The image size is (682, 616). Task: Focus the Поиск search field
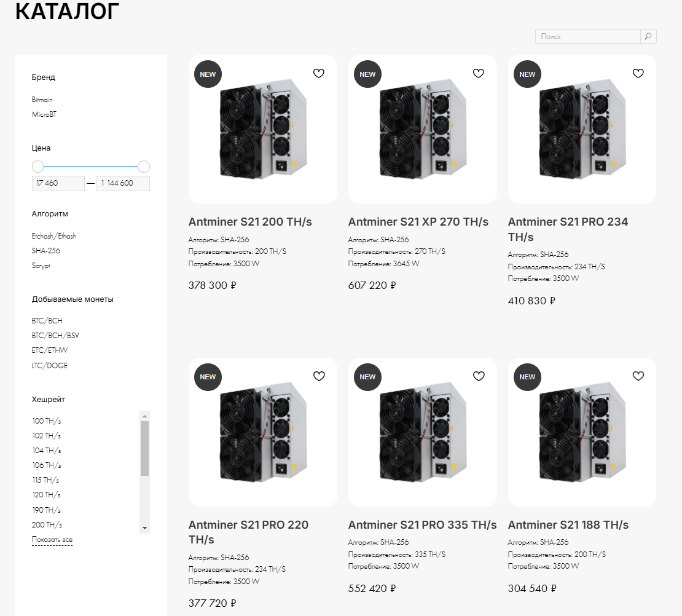pyautogui.click(x=587, y=36)
